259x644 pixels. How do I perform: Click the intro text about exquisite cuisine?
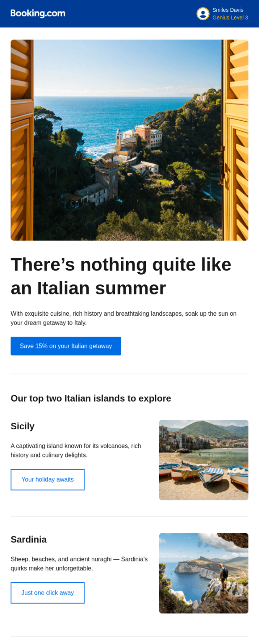pyautogui.click(x=124, y=318)
